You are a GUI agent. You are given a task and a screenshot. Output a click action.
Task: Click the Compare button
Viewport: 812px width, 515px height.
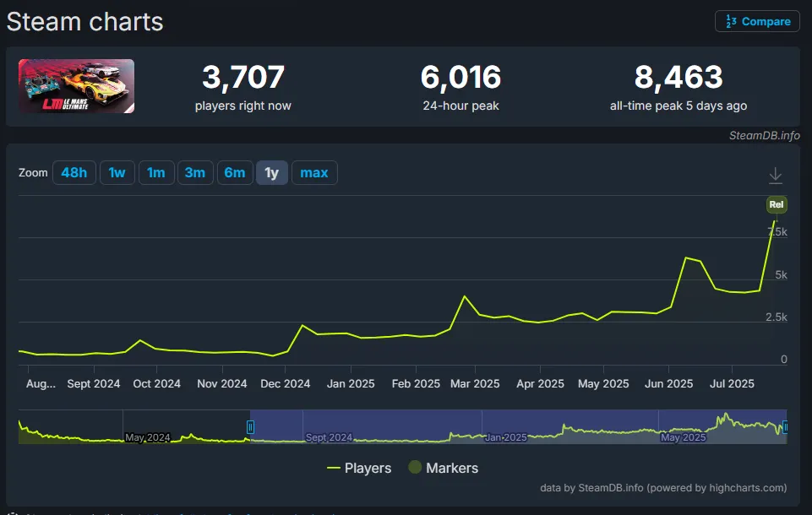click(757, 22)
